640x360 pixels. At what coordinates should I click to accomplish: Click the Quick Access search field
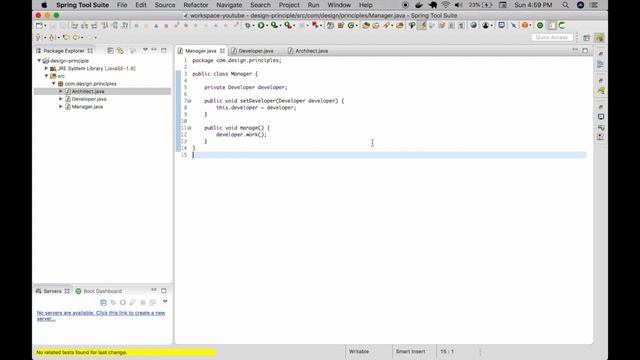(x=552, y=37)
